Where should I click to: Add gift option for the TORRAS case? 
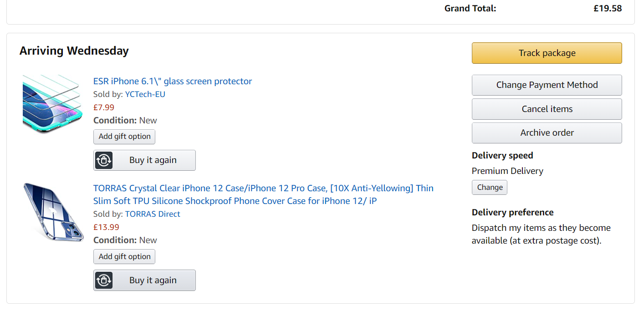click(x=124, y=257)
